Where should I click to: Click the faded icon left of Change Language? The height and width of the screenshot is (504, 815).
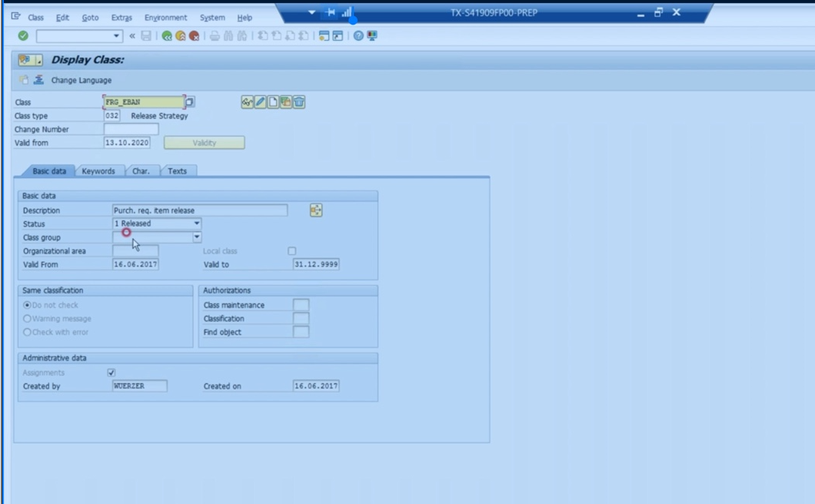(x=23, y=79)
